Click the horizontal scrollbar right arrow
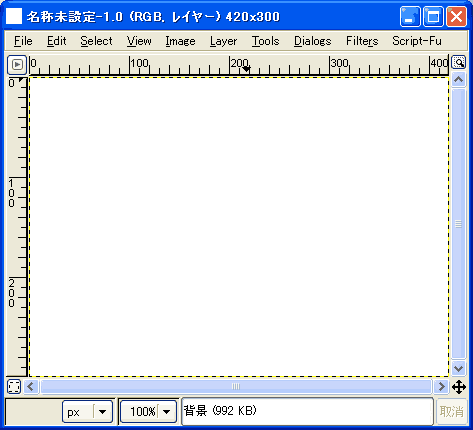 point(442,387)
